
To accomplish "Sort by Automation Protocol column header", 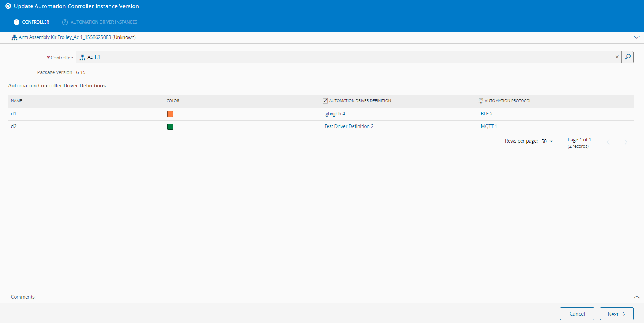I will (508, 101).
